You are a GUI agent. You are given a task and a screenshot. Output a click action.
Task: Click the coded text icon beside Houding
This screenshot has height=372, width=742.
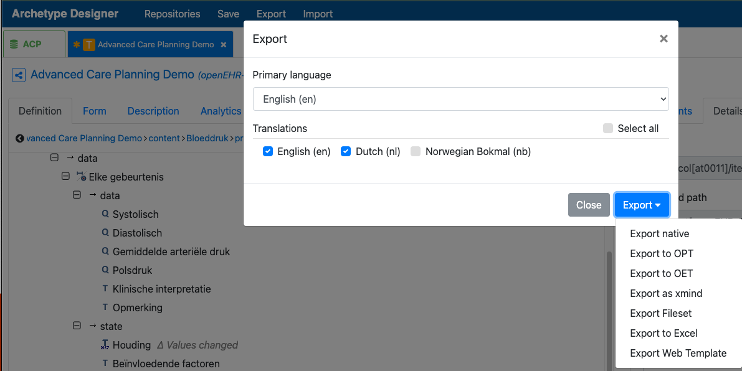105,345
